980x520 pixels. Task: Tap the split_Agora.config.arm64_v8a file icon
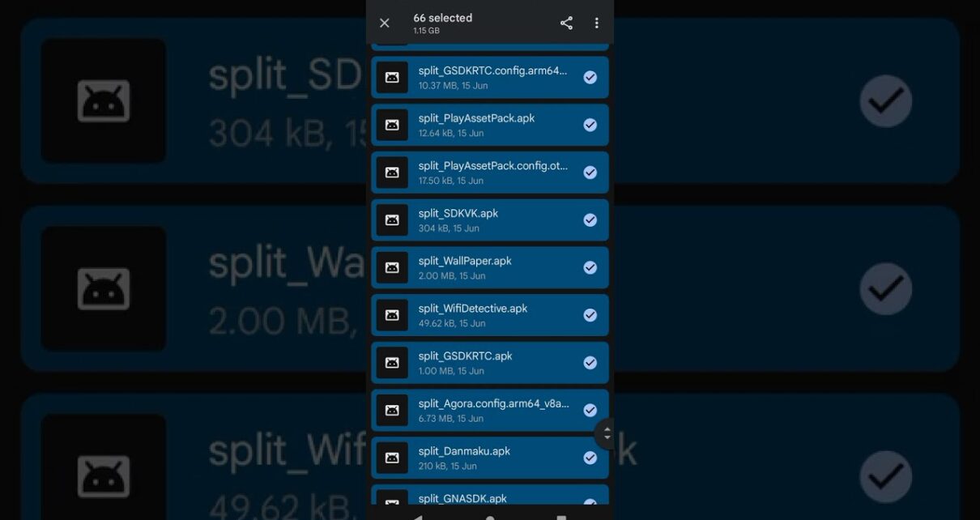[392, 410]
